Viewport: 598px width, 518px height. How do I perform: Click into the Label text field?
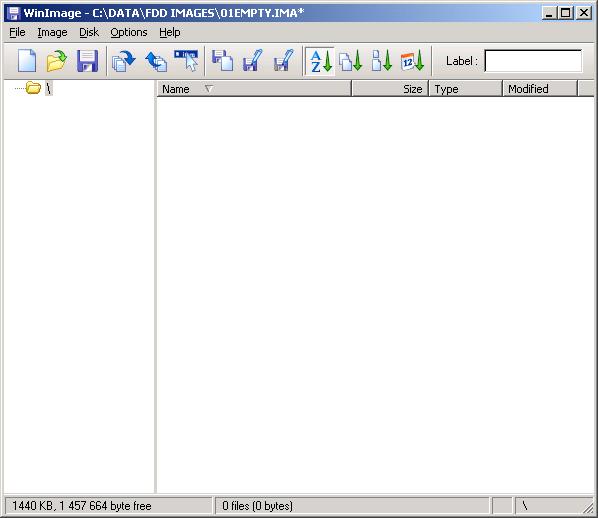533,61
